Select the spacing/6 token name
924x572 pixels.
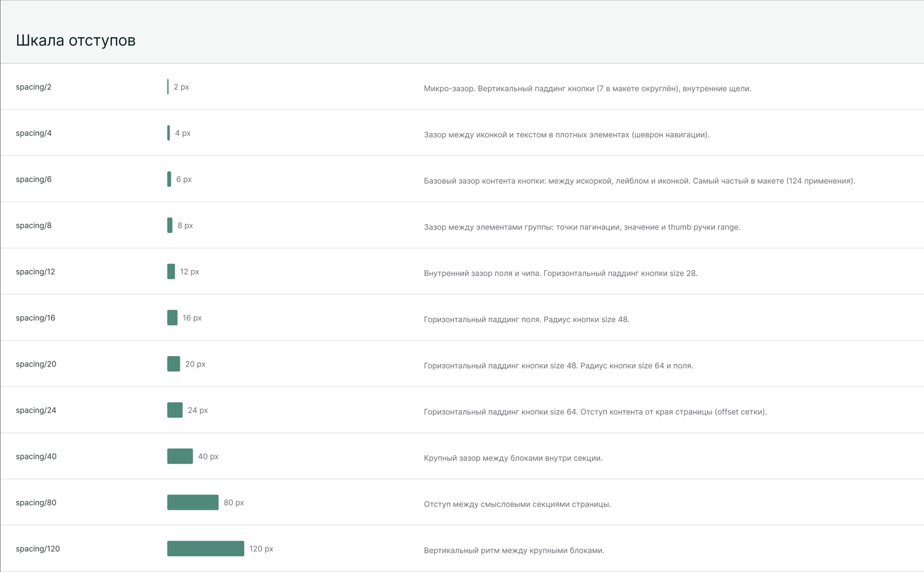[34, 179]
